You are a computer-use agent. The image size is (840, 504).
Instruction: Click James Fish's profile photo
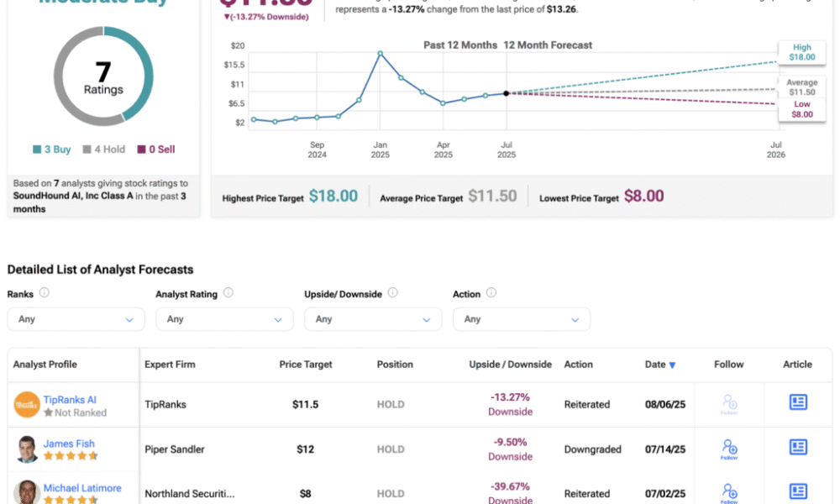[27, 449]
